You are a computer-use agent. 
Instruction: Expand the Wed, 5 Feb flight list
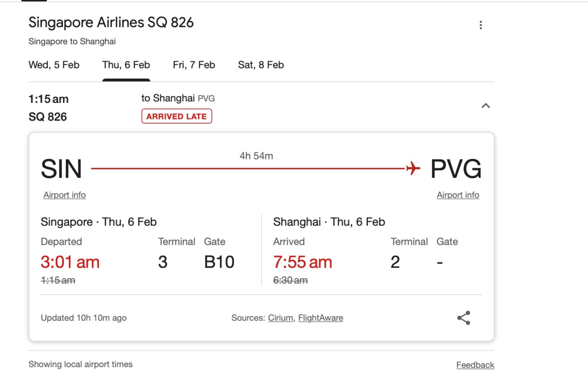coord(54,65)
